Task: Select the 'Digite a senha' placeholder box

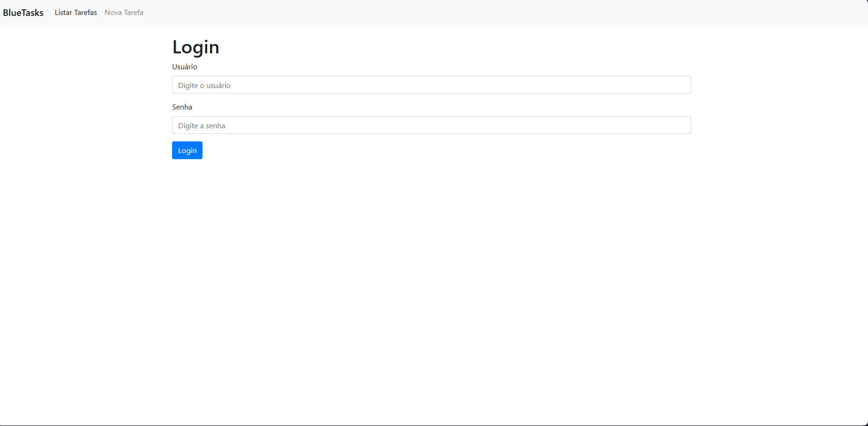Action: [431, 125]
